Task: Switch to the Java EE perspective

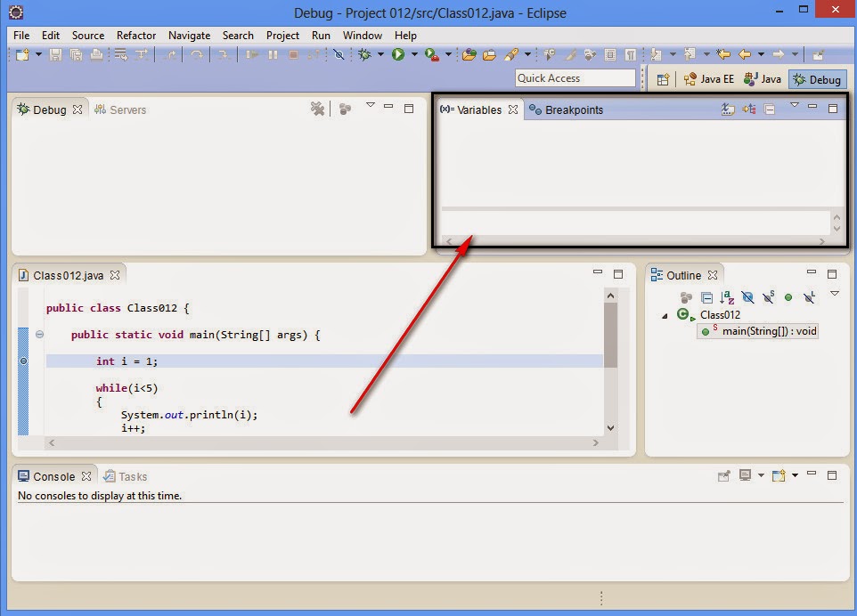Action: click(710, 78)
